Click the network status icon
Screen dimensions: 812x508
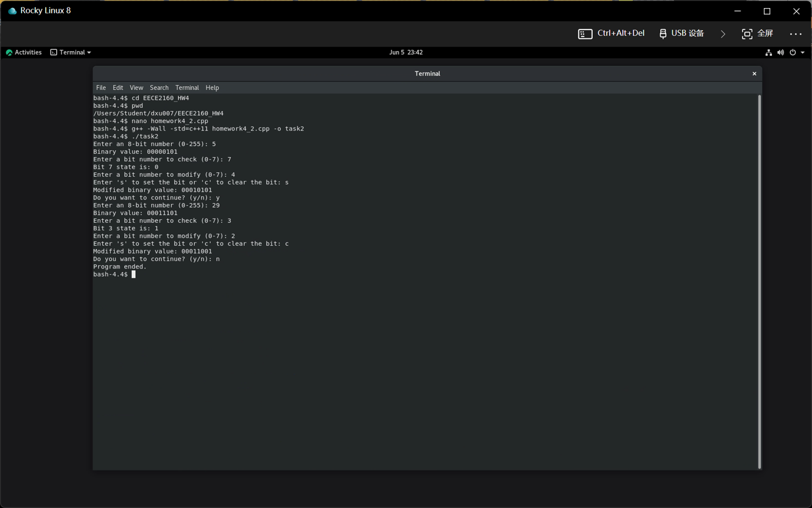pyautogui.click(x=768, y=52)
